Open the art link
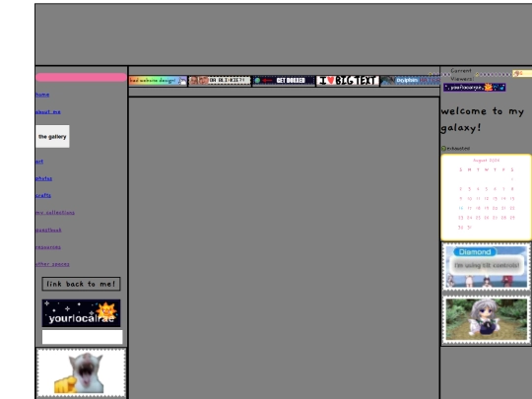Image resolution: width=532 pixels, height=399 pixels. tap(39, 162)
